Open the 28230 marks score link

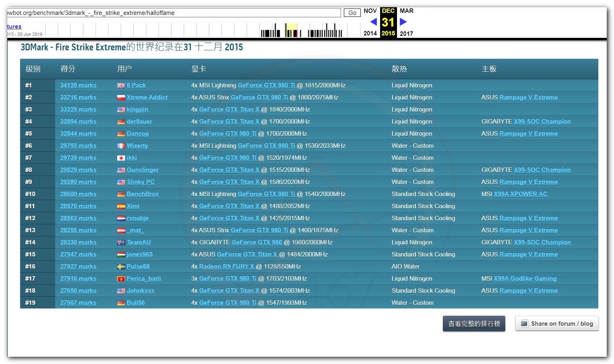pos(78,242)
